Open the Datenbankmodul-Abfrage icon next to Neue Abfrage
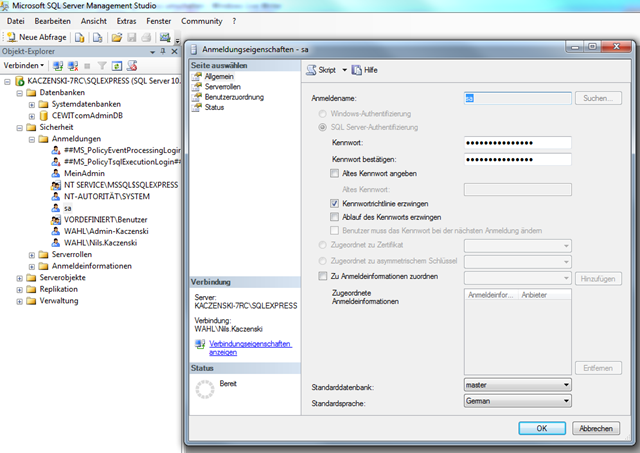640x453 pixels. click(80, 38)
